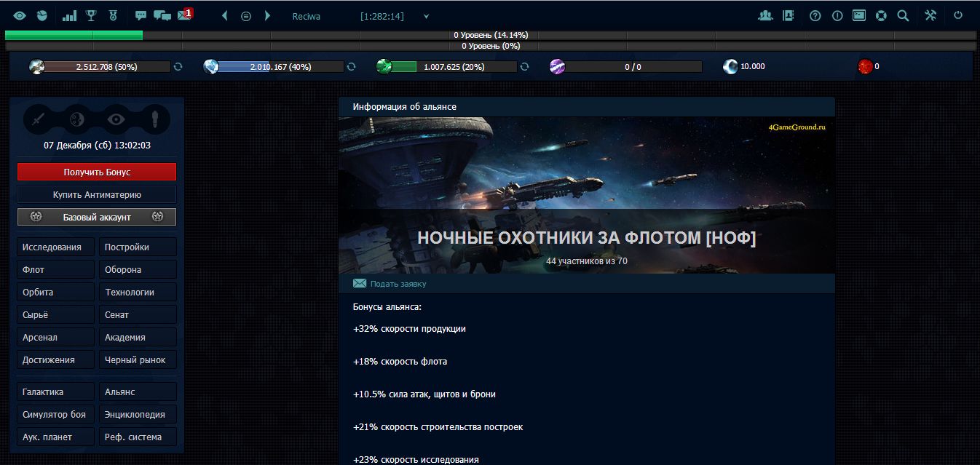The width and height of the screenshot is (980, 465).
Task: Click the eye espionage indicator in sidebar
Action: (116, 119)
